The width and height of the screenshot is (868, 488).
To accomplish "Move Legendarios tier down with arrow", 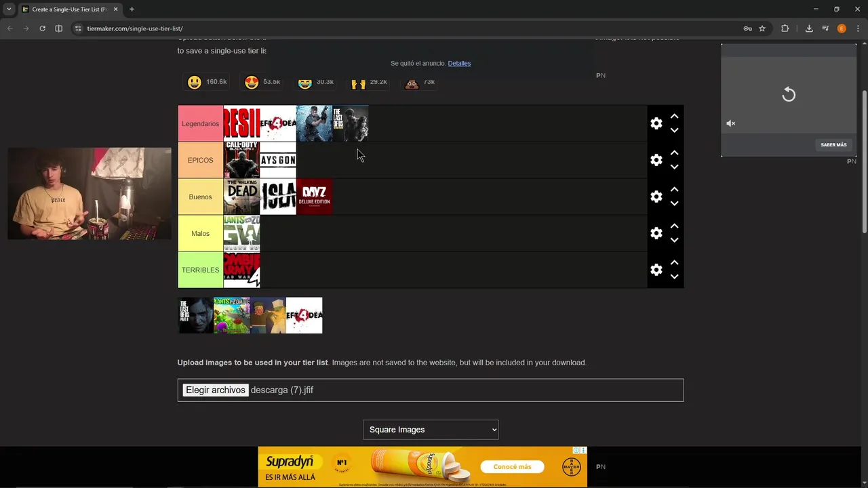I will (674, 130).
